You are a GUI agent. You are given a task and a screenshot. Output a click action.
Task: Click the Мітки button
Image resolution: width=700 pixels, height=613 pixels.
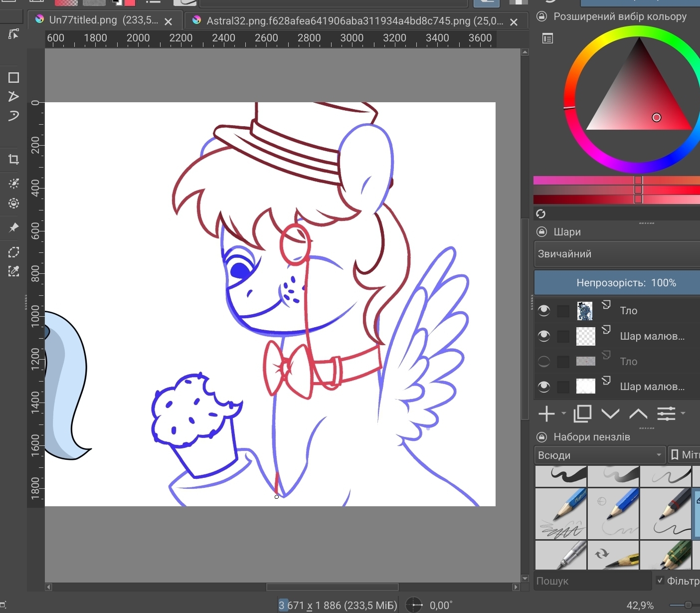coord(684,455)
